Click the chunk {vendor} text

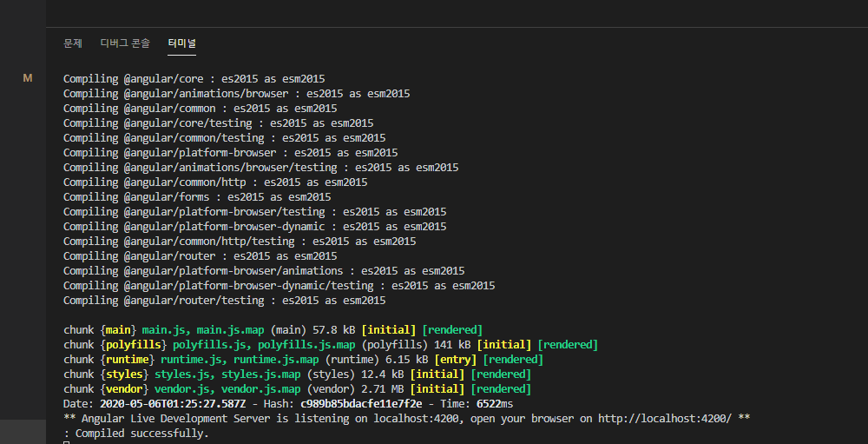(106, 389)
